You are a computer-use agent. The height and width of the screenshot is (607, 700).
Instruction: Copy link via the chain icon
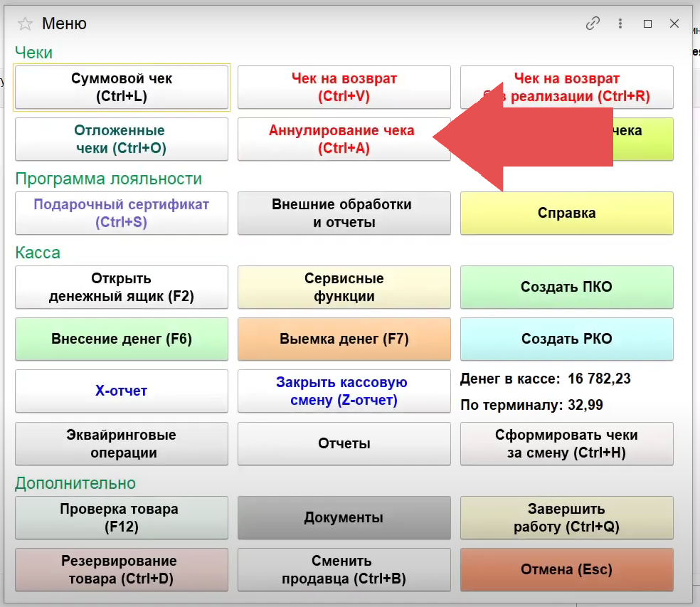coord(593,23)
